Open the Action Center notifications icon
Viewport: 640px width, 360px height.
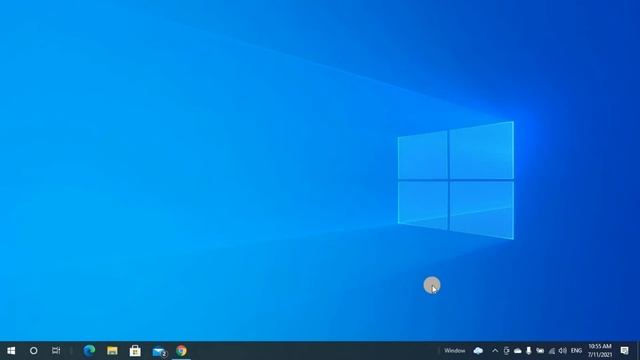(624, 351)
